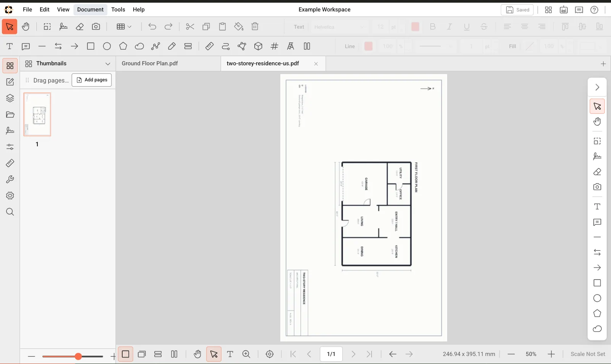Open the Line color swatch
611x364 pixels.
point(369,46)
